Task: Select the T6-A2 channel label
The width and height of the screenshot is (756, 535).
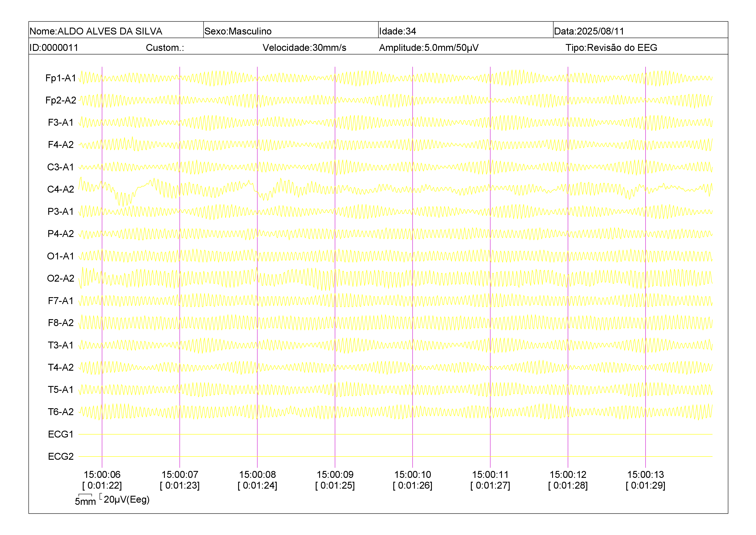Action: (61, 412)
